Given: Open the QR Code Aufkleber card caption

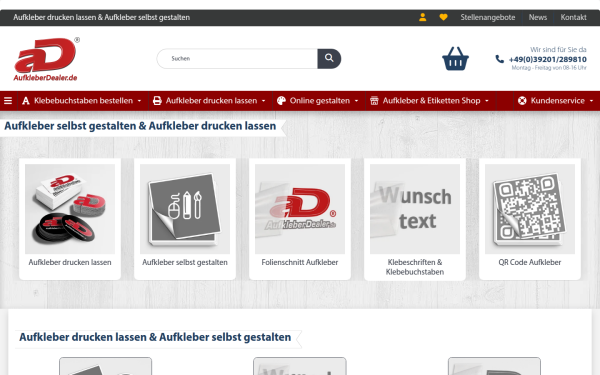Looking at the screenshot, I should click(530, 262).
